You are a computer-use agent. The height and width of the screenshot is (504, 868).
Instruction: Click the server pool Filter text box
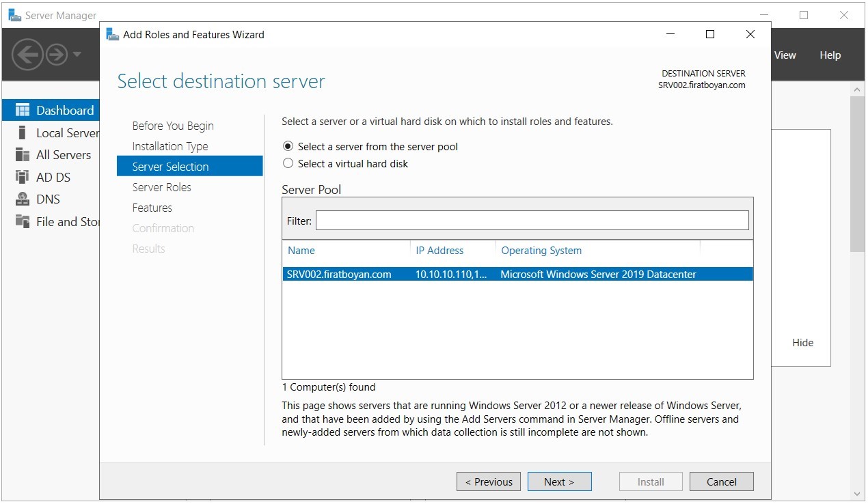532,221
